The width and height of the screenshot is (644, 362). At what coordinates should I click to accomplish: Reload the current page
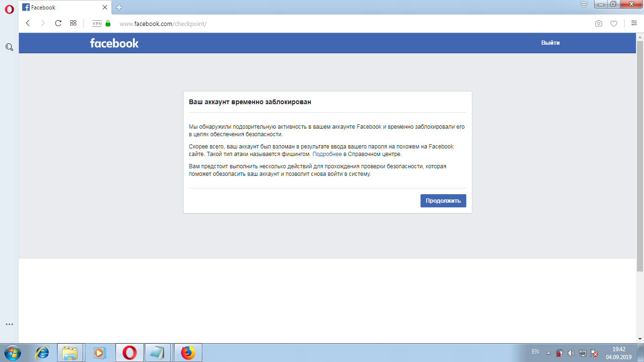click(58, 22)
